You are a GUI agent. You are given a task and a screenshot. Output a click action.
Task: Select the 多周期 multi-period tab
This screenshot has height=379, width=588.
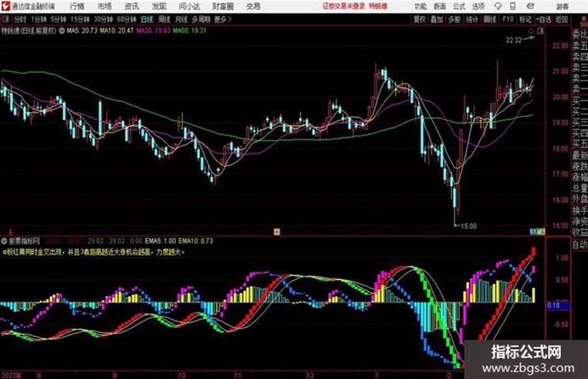200,19
